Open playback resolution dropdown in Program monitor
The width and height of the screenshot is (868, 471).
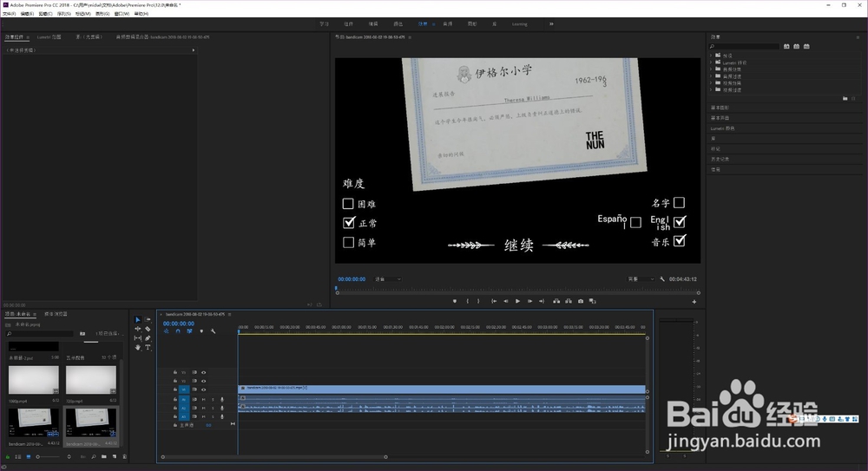click(x=641, y=279)
